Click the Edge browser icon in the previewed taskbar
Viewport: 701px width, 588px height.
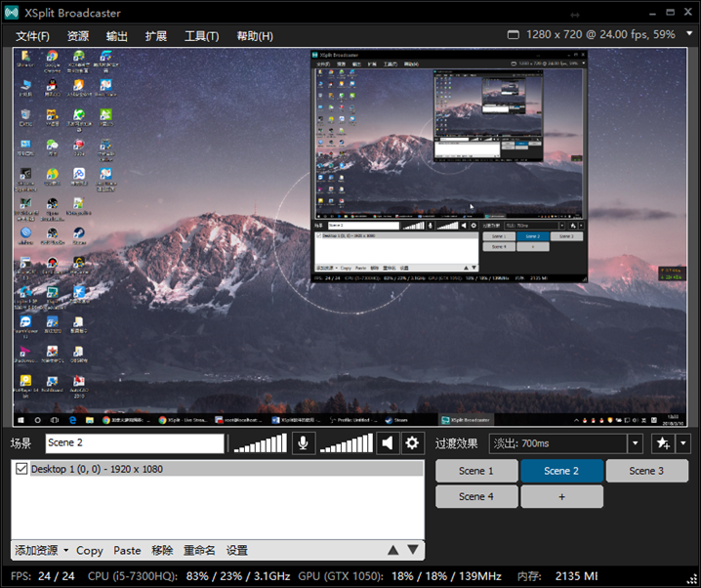coord(72,420)
